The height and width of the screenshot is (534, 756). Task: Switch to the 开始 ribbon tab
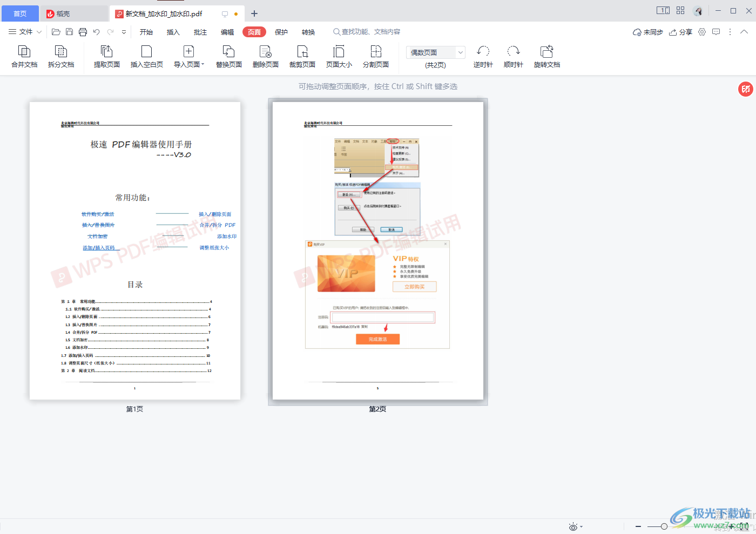click(146, 32)
